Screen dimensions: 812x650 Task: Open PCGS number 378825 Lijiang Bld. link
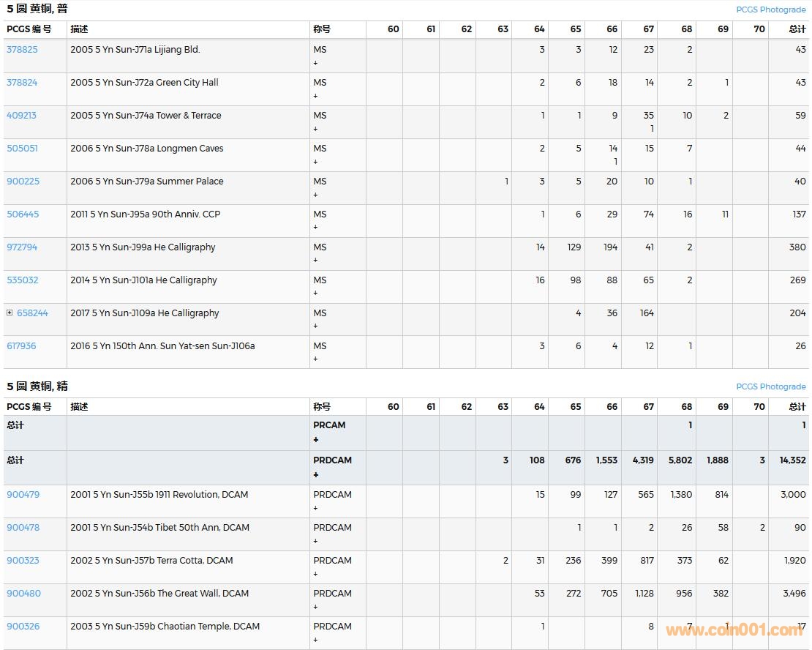point(22,50)
